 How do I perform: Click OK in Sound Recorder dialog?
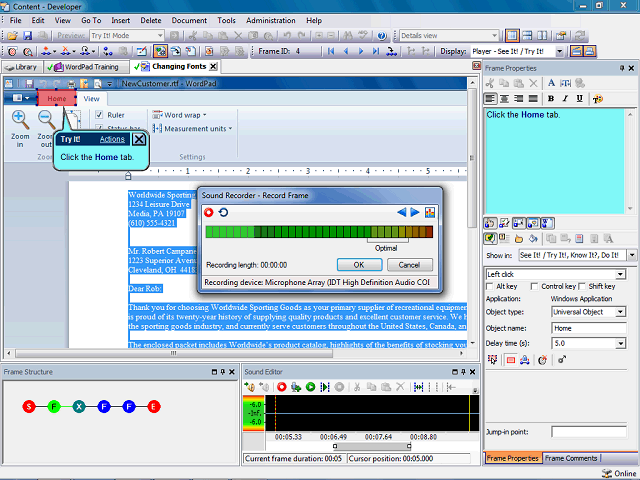359,265
